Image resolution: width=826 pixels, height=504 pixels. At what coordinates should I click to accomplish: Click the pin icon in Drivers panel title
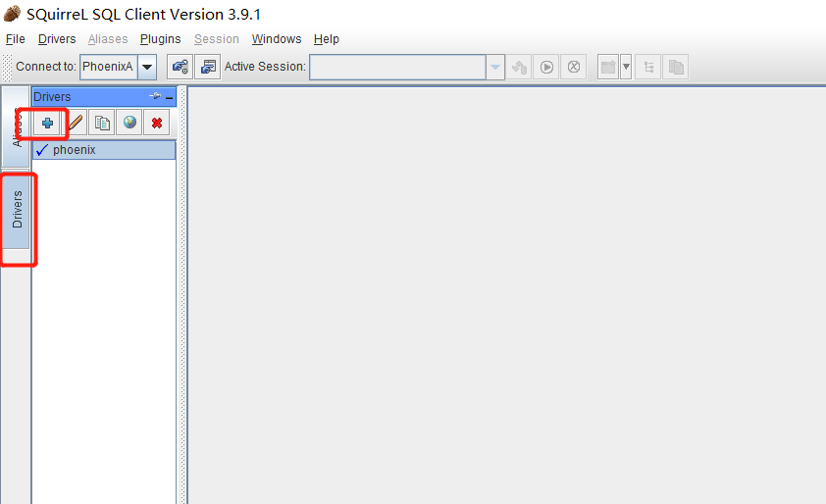[155, 96]
